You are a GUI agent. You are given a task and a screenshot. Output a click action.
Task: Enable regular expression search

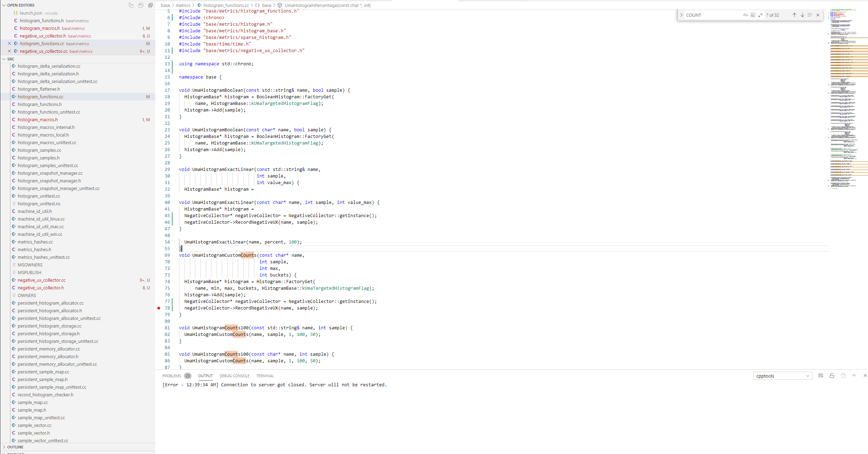pos(761,15)
